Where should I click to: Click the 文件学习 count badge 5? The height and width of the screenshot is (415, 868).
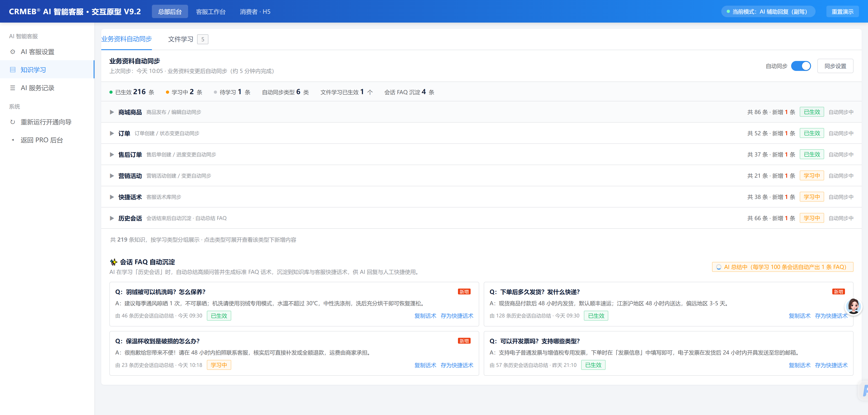[x=203, y=39]
